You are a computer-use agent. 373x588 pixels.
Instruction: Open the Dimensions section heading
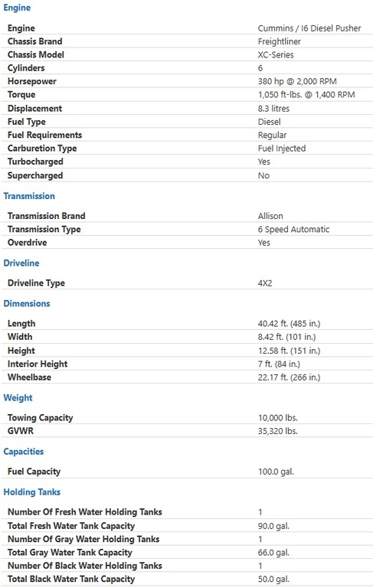click(27, 303)
